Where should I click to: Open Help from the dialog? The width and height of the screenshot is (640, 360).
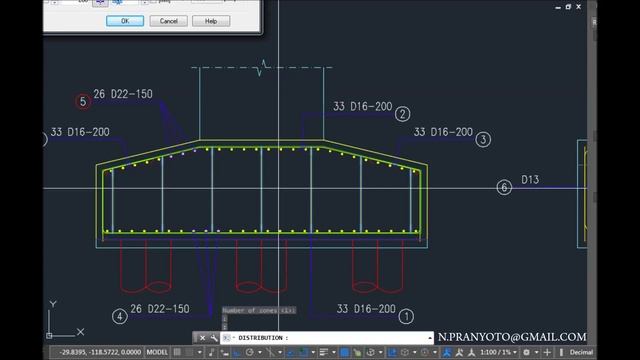tap(211, 21)
